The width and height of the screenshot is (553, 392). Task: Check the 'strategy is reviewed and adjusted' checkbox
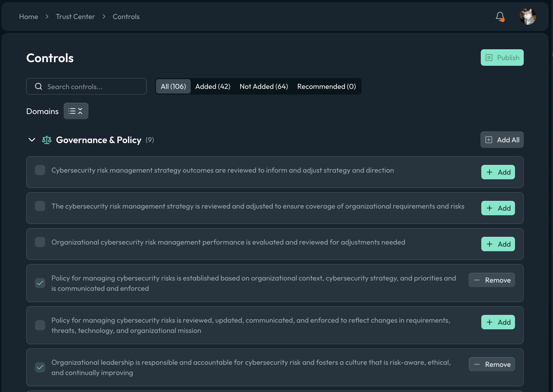(40, 206)
